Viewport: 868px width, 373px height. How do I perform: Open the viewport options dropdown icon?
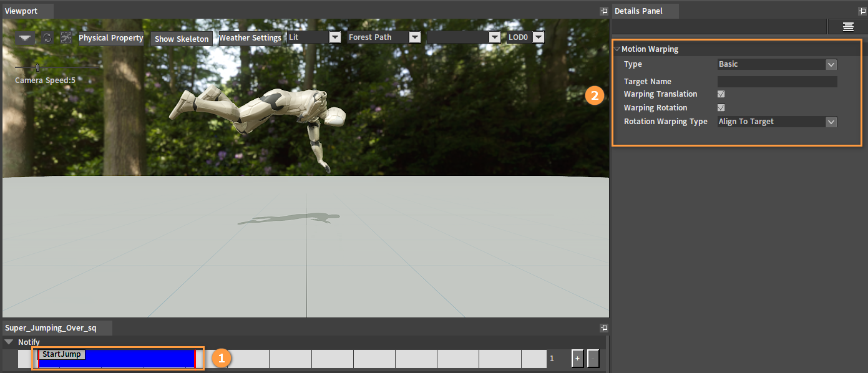click(25, 38)
